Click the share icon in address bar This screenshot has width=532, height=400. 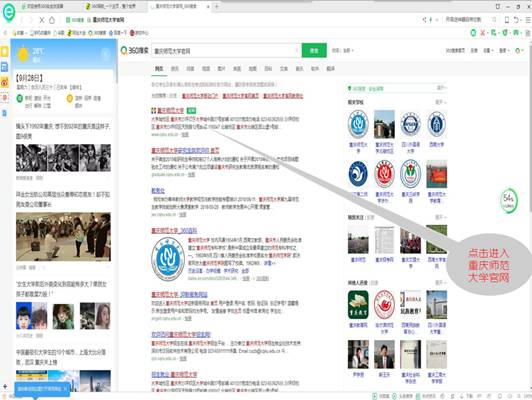[x=424, y=20]
